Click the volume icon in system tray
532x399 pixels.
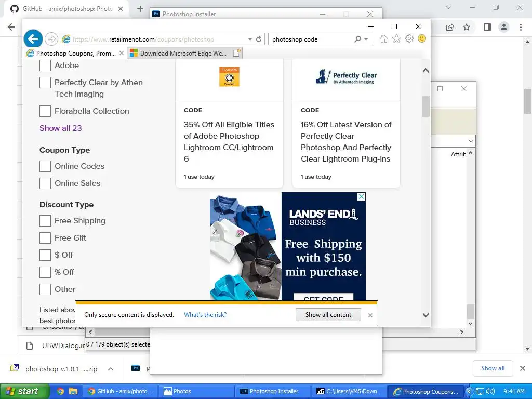[490, 391]
